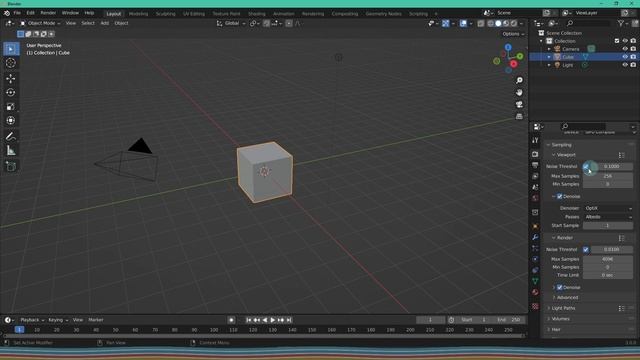Toggle the camera view icon
This screenshot has height=360, width=640.
(x=519, y=104)
